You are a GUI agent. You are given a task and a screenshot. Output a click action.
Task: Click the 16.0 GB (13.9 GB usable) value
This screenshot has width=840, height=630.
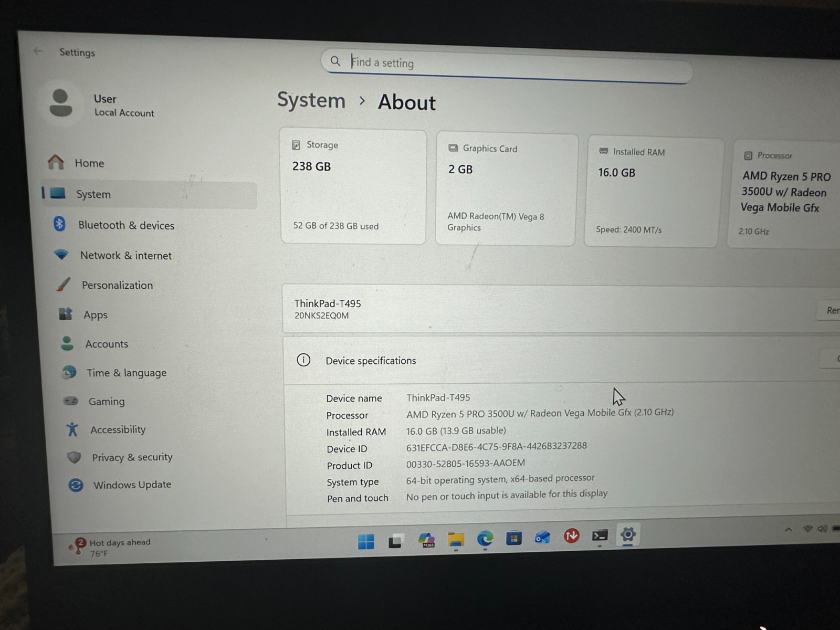point(456,430)
